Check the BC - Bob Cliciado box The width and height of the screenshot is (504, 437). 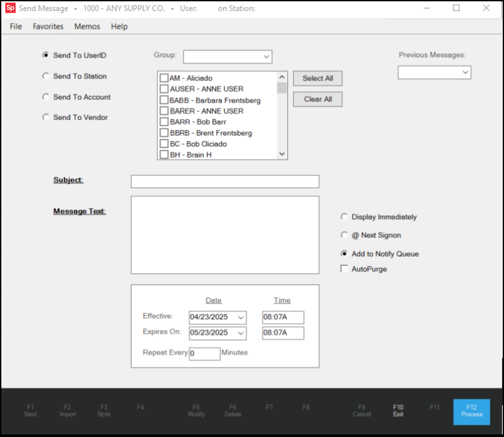164,144
